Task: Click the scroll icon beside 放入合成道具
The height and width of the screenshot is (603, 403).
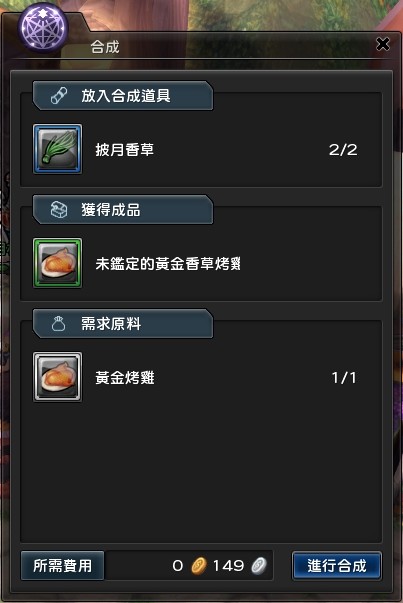Action: pyautogui.click(x=59, y=95)
